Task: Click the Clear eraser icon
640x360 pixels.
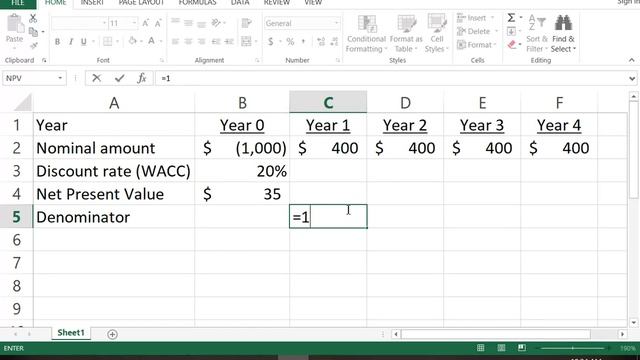Action: [x=512, y=45]
